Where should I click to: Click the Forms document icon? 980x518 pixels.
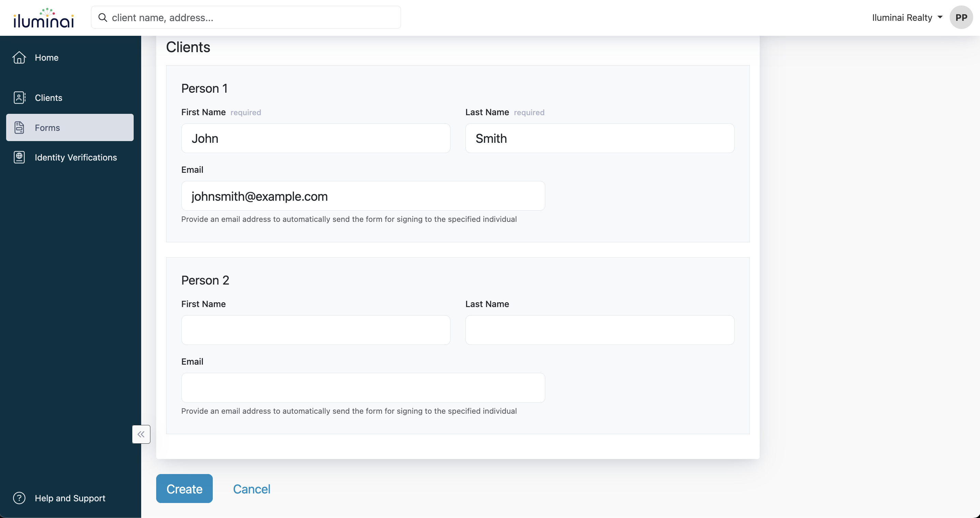pos(19,127)
